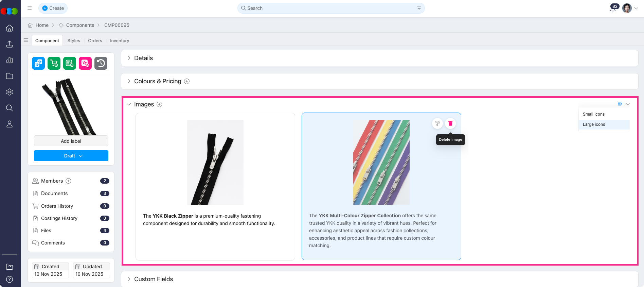Image resolution: width=644 pixels, height=287 pixels.
Task: Open the settings gear in the left sidebar
Action: [10, 92]
